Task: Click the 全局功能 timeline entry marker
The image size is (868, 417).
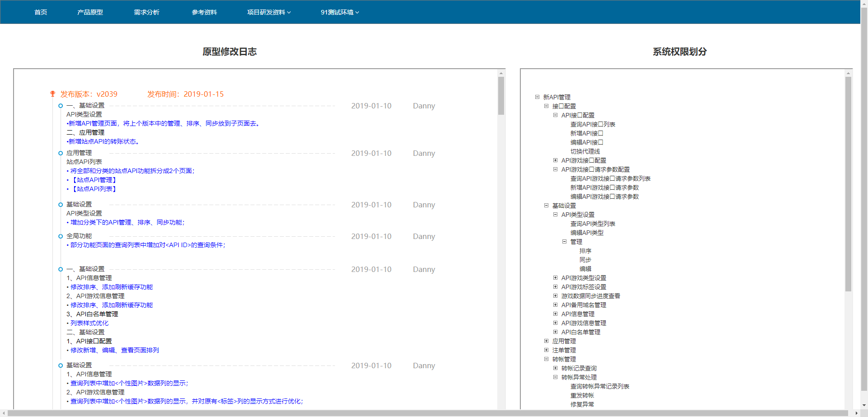Action: coord(61,236)
